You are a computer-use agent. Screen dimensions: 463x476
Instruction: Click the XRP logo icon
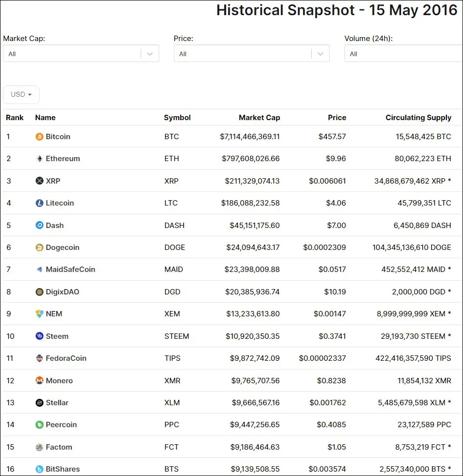[x=40, y=181]
